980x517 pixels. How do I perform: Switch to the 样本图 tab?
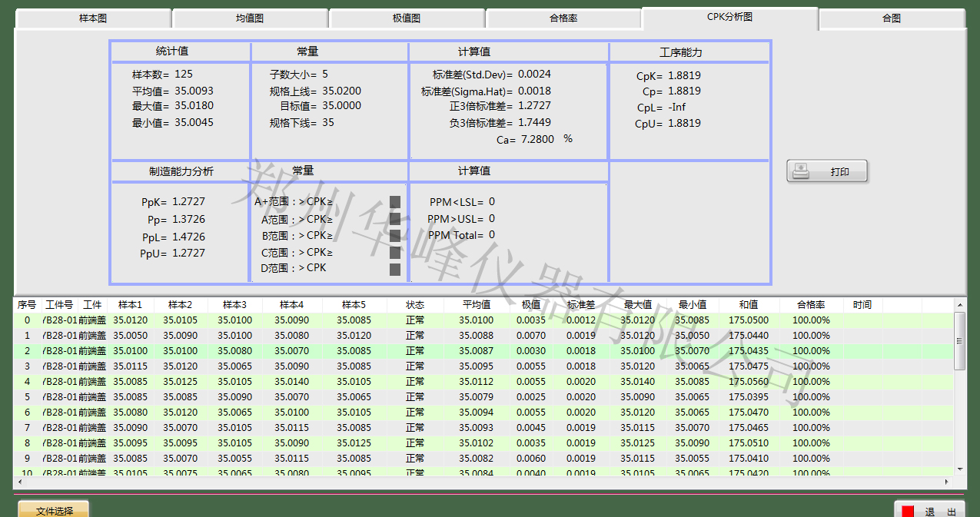click(x=93, y=18)
